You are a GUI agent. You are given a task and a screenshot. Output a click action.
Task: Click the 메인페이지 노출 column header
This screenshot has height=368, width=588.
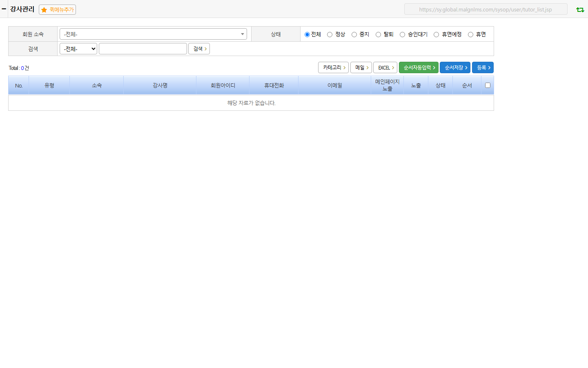[x=388, y=85]
